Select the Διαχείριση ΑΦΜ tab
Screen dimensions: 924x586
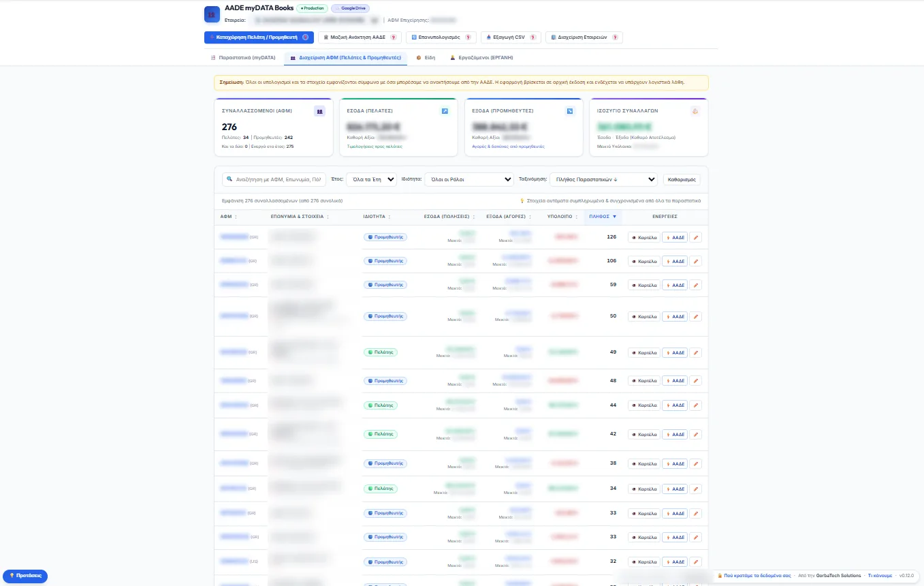(345, 58)
